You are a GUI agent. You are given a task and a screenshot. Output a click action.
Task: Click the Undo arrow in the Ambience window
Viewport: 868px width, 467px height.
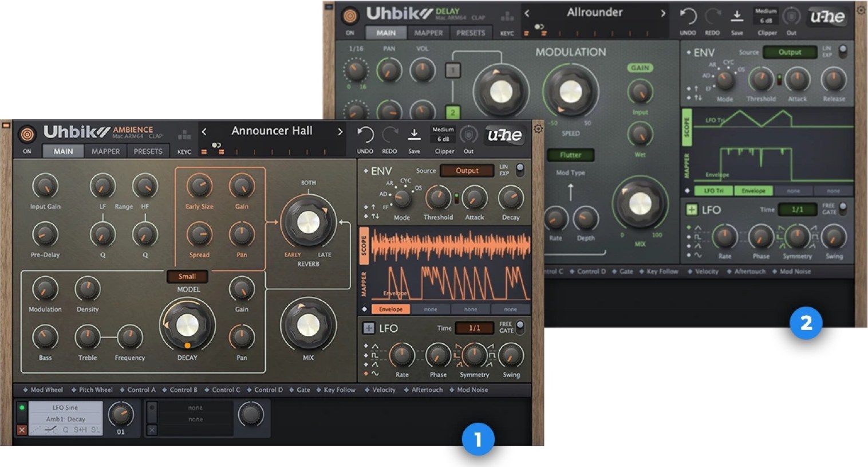tap(365, 135)
